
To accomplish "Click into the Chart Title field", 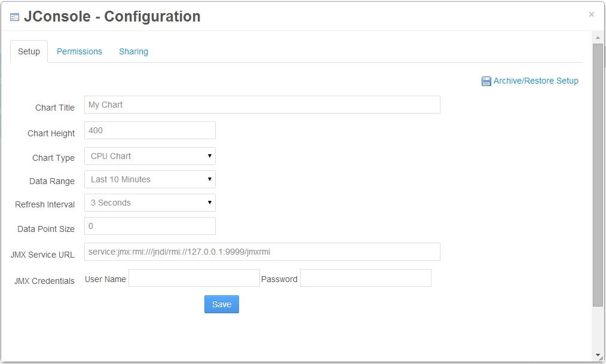I will point(262,105).
